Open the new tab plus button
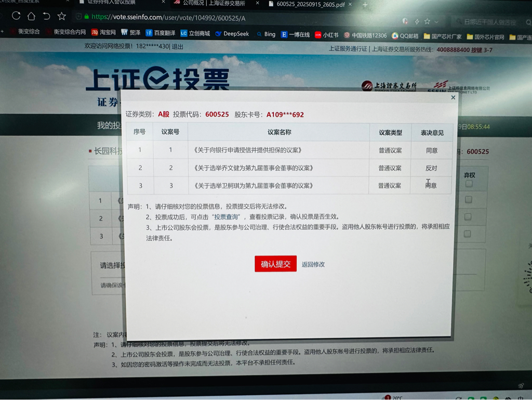 pos(365,5)
